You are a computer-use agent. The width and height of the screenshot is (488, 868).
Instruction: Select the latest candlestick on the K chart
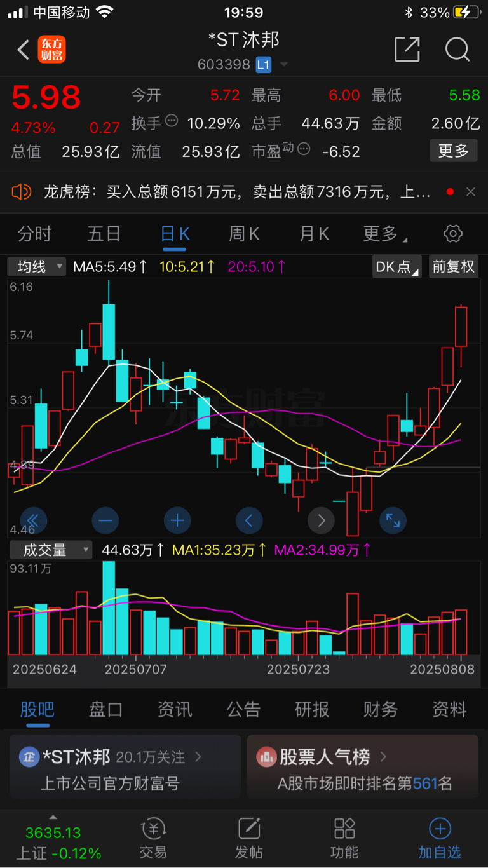pos(461,327)
